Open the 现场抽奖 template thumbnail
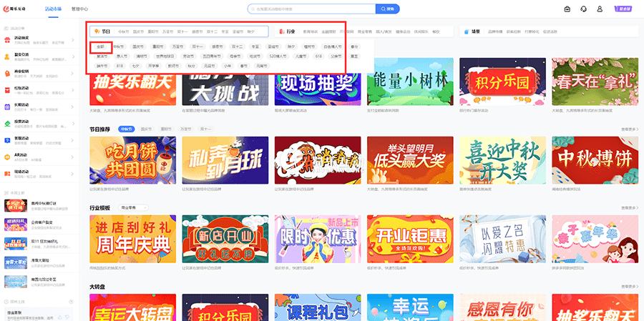644x321 pixels. pos(318,89)
